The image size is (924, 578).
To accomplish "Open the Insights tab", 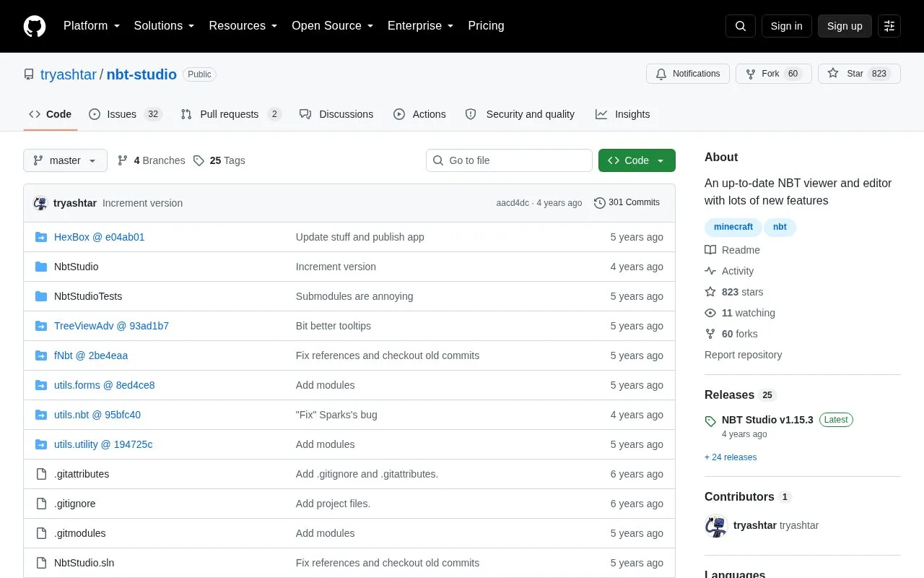I will 622,114.
